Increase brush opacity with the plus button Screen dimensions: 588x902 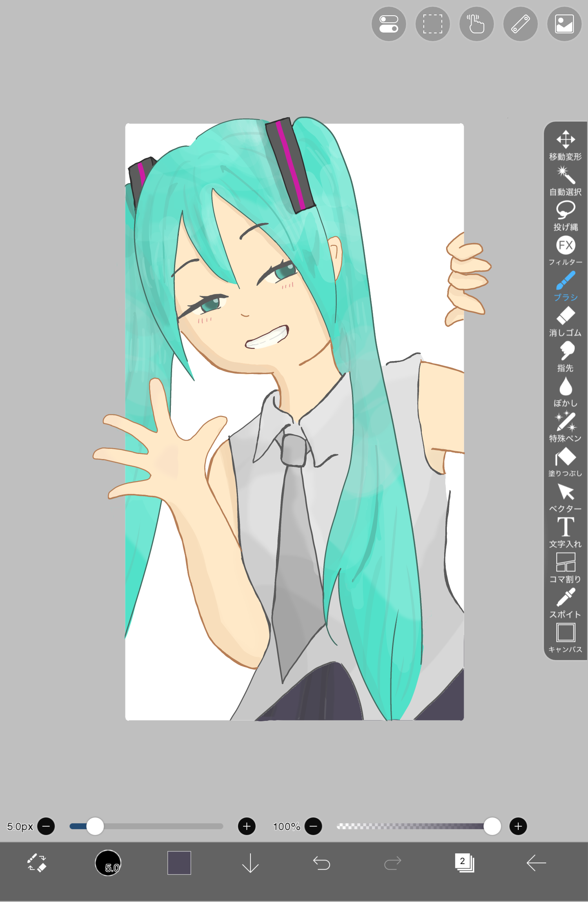(518, 826)
